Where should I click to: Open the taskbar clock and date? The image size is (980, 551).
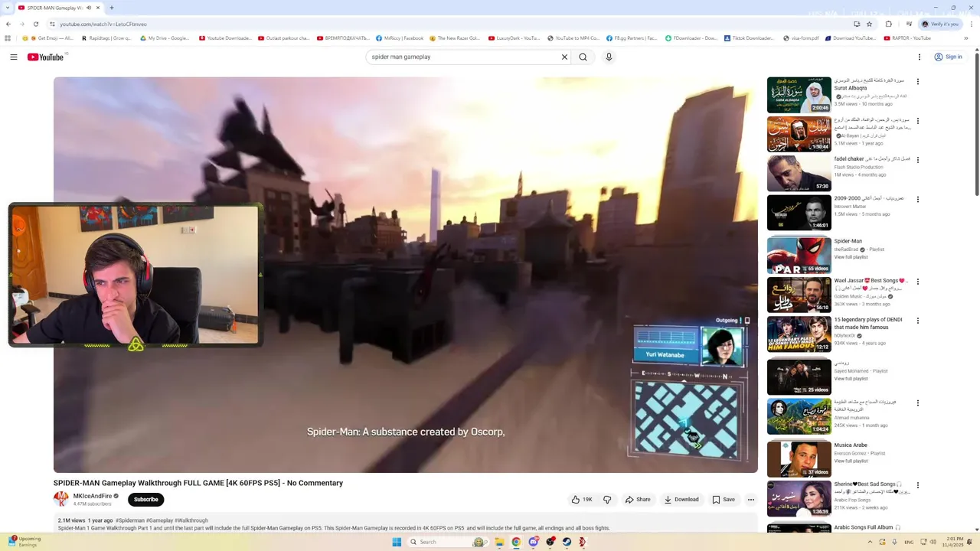click(954, 542)
